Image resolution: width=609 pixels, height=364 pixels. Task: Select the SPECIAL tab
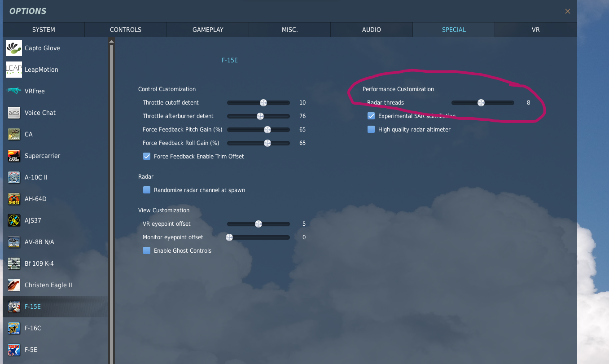pos(454,30)
